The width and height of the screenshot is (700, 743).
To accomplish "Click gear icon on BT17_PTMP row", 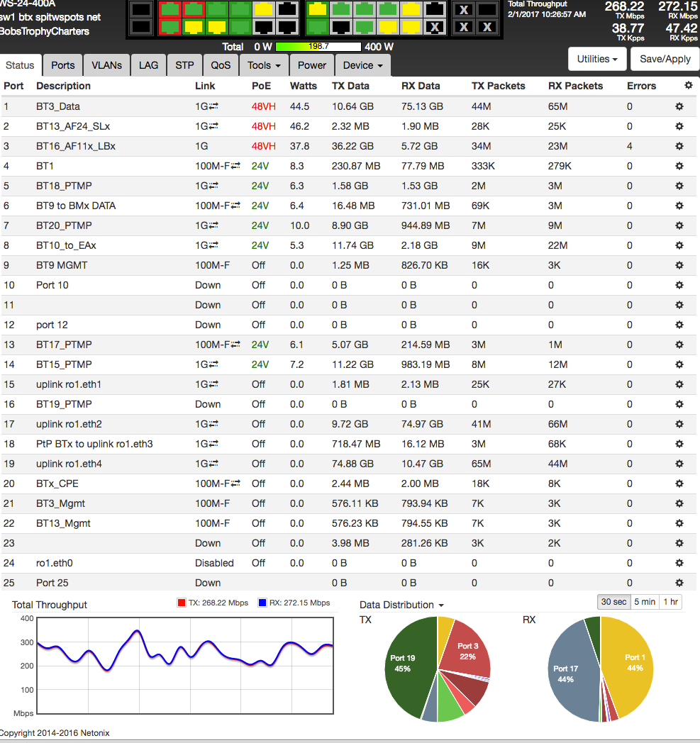I will click(679, 345).
